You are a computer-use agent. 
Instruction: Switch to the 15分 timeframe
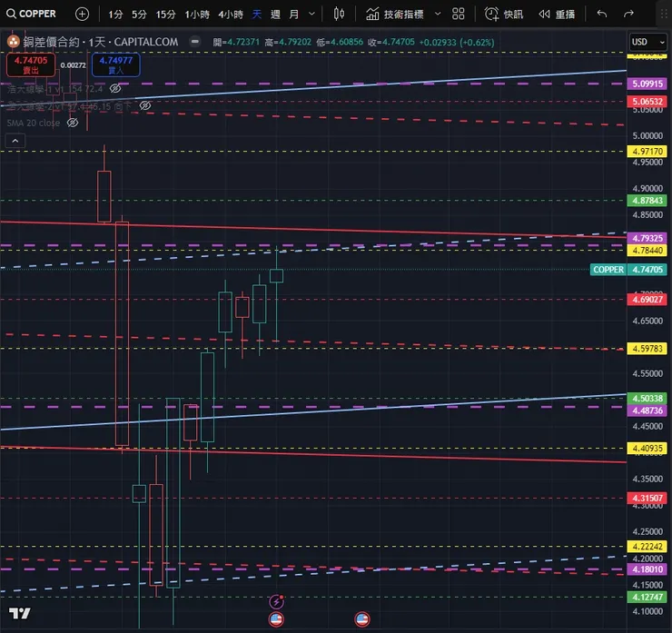pyautogui.click(x=165, y=15)
